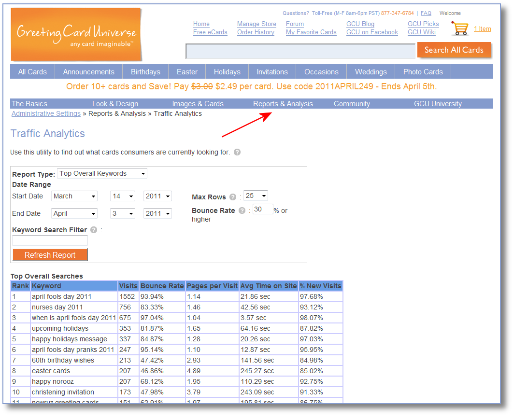Open the Images & Cards admin menu
This screenshot has height=420, width=513.
click(198, 104)
